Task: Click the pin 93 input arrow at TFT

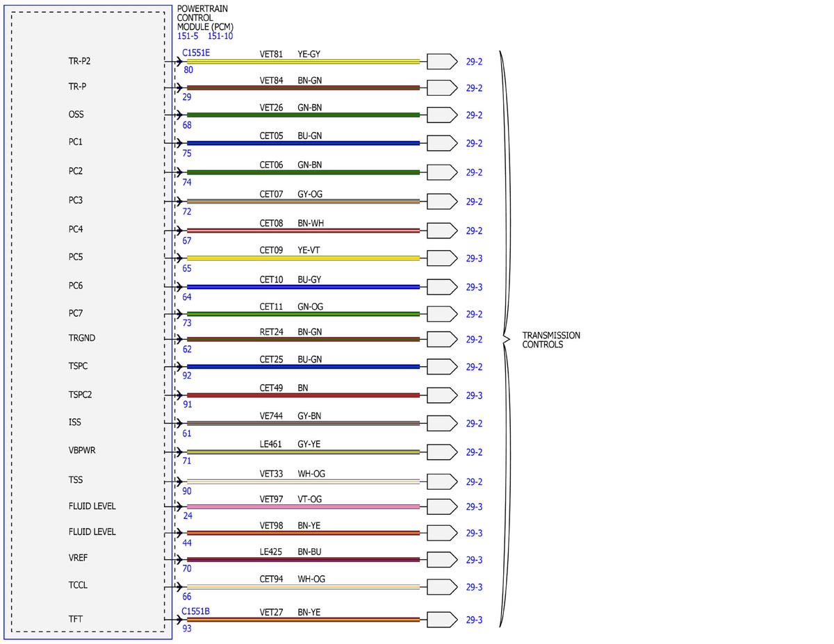Action: [177, 620]
